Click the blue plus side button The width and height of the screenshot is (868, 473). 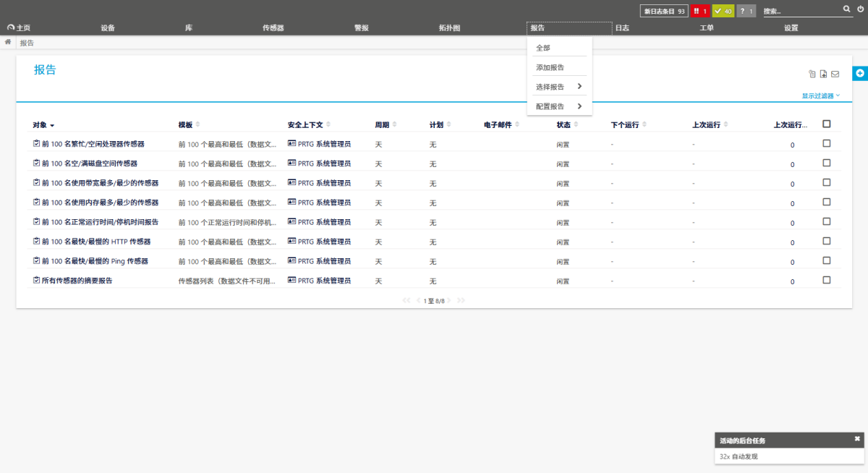pyautogui.click(x=860, y=74)
